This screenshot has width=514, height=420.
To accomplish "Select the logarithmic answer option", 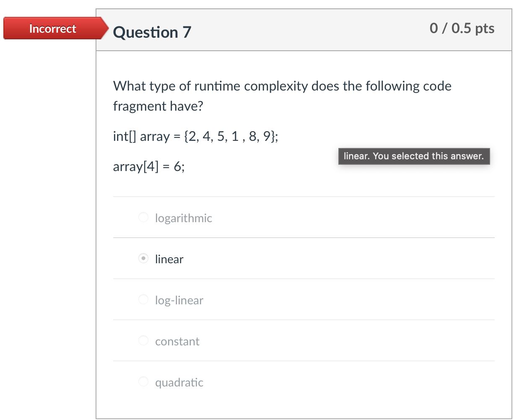I will click(143, 217).
